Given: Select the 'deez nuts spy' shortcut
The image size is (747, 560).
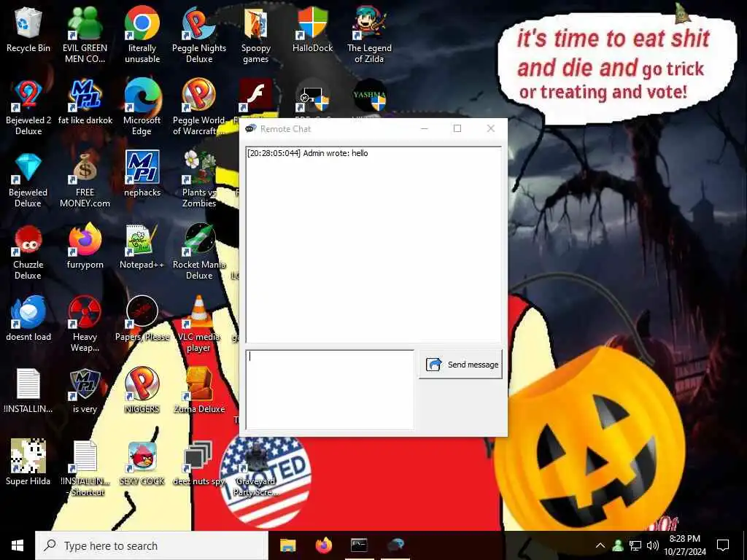Looking at the screenshot, I should (199, 463).
